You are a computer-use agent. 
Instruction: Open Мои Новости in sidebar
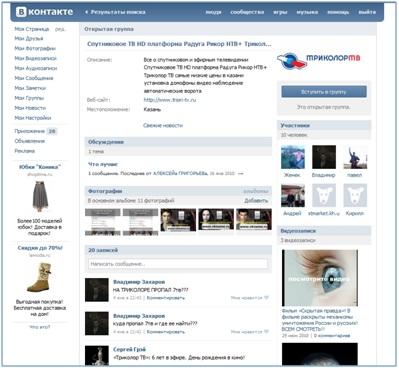(x=30, y=108)
